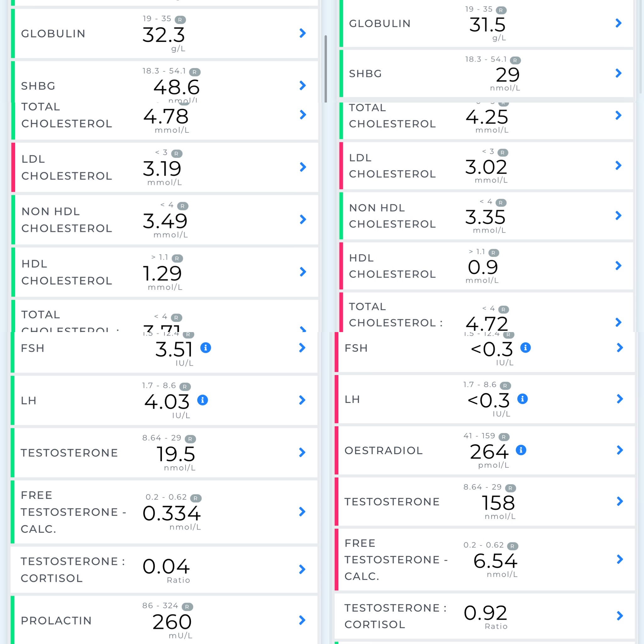This screenshot has width=644, height=644.
Task: Click the vertical scrollbar beside the SHBG 48.6 panel
Action: click(326, 69)
